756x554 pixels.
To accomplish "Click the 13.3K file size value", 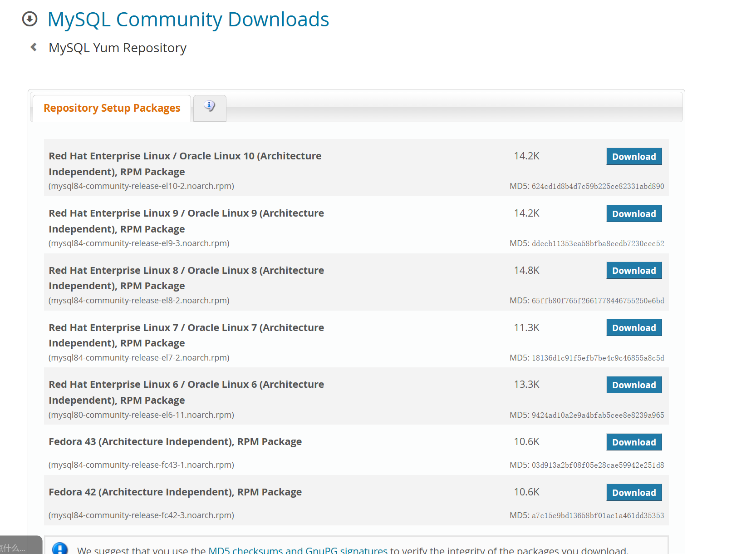I will point(526,384).
